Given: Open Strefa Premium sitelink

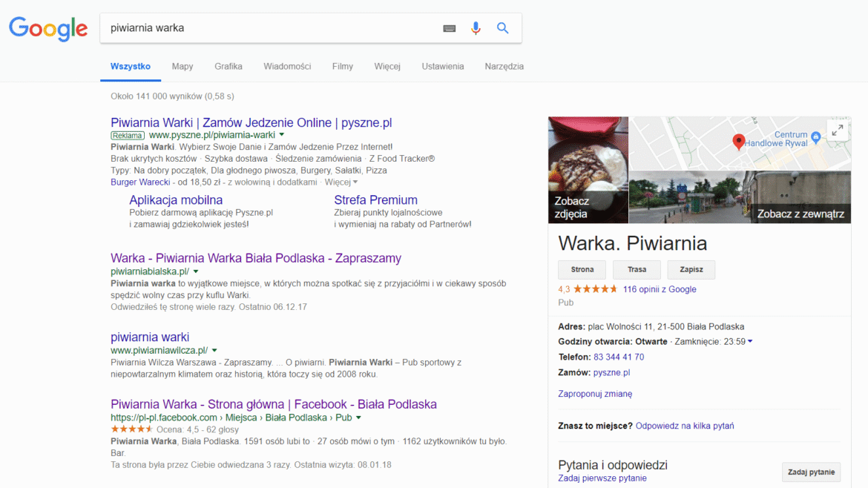Looking at the screenshot, I should [375, 200].
